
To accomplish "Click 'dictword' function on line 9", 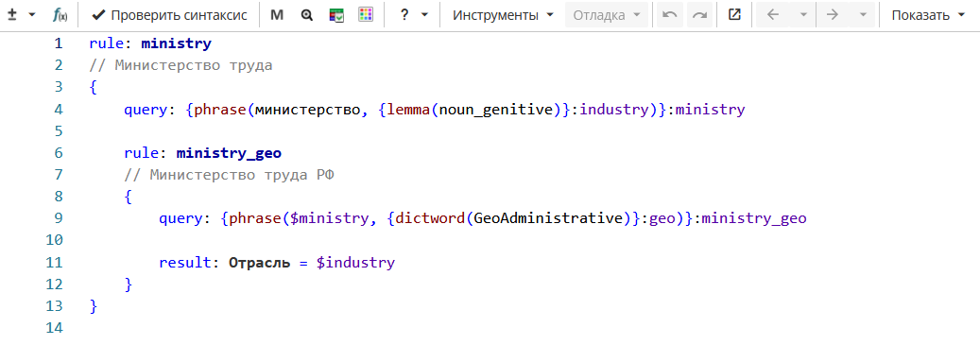I will pos(431,218).
